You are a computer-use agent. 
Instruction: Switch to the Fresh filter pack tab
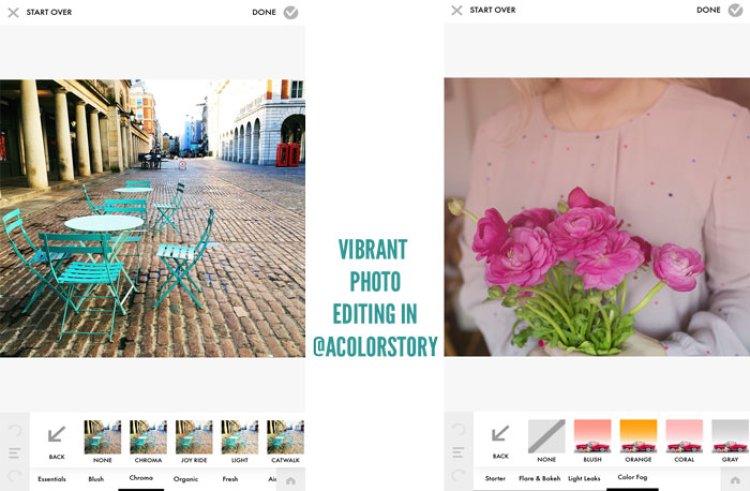230,479
